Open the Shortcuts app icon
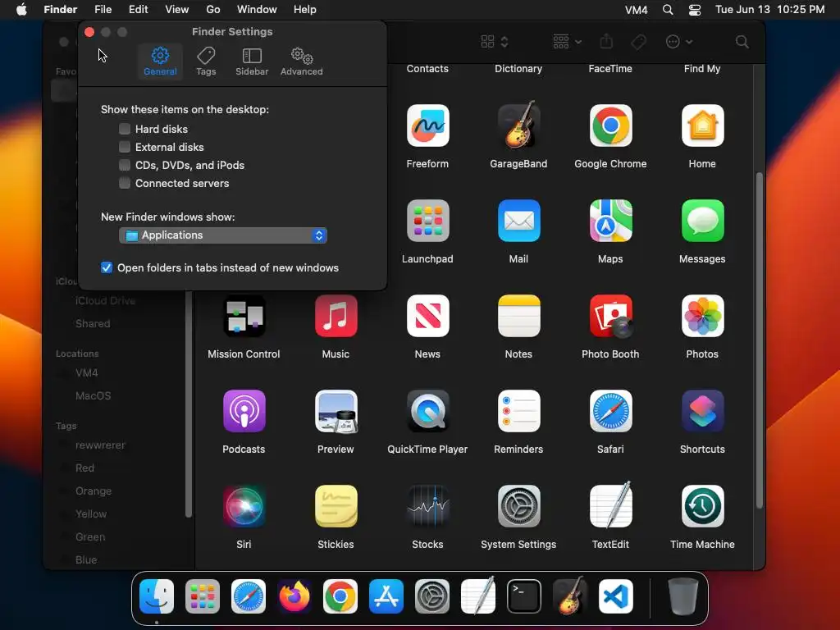The height and width of the screenshot is (630, 840). coord(702,411)
